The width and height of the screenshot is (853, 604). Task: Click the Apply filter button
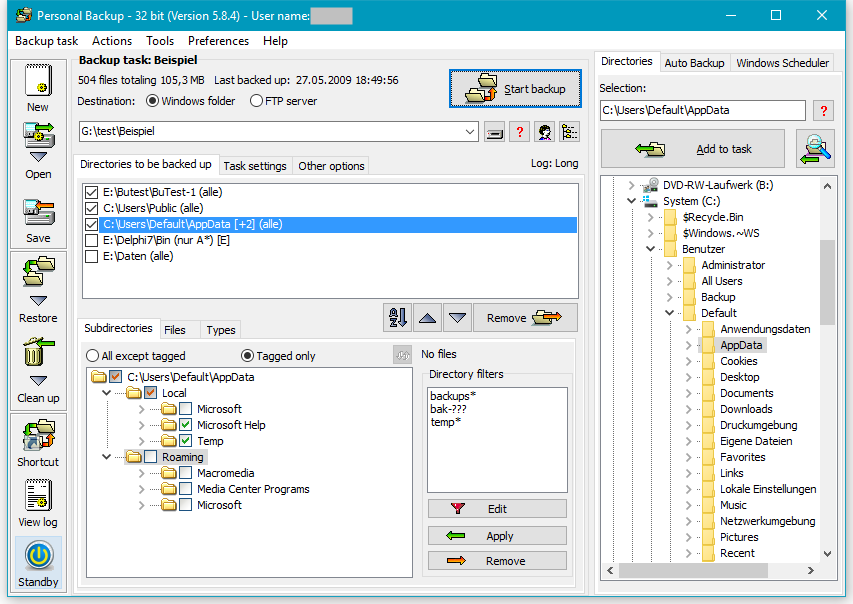coord(497,535)
